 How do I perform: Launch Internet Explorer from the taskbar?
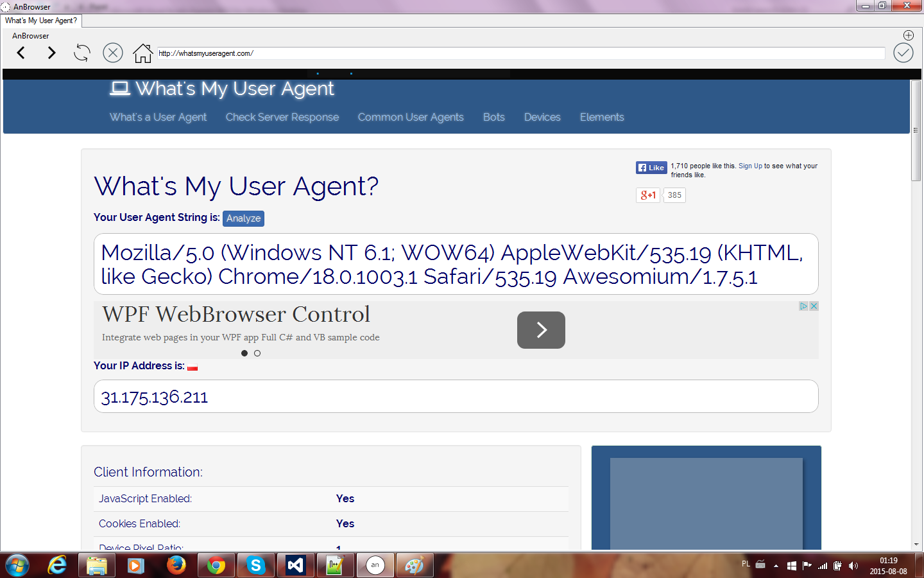[57, 565]
